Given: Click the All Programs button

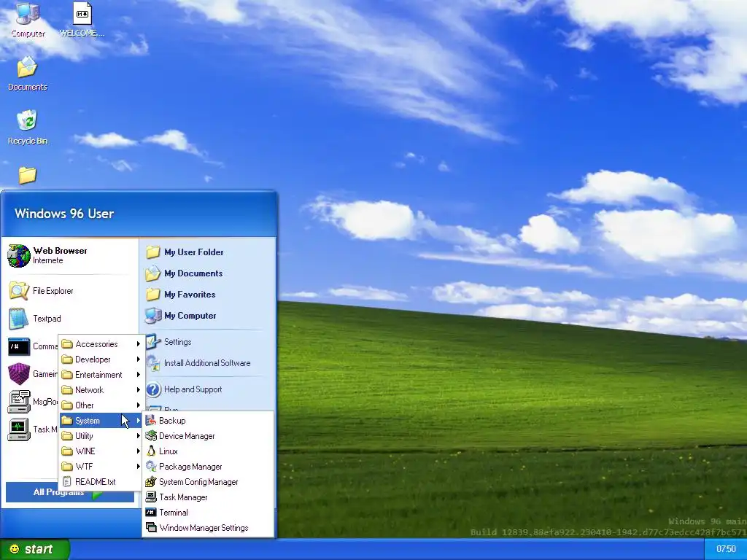Looking at the screenshot, I should pyautogui.click(x=70, y=492).
